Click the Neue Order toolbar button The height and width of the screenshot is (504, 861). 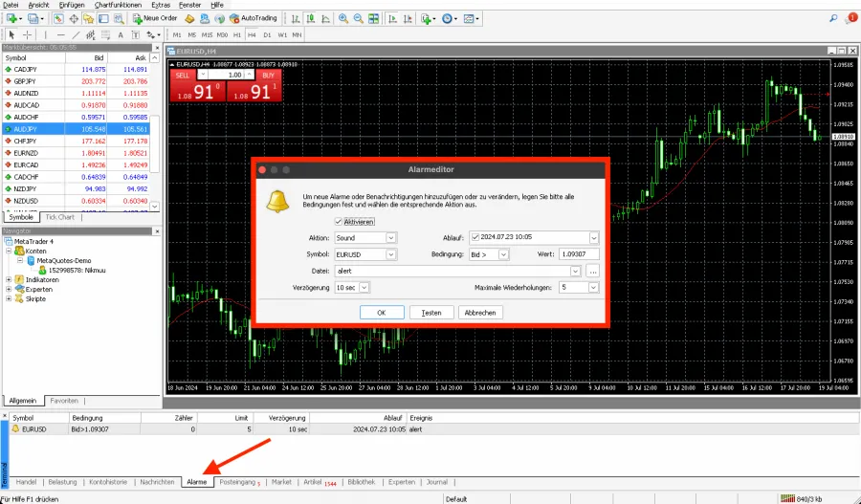pyautogui.click(x=155, y=19)
